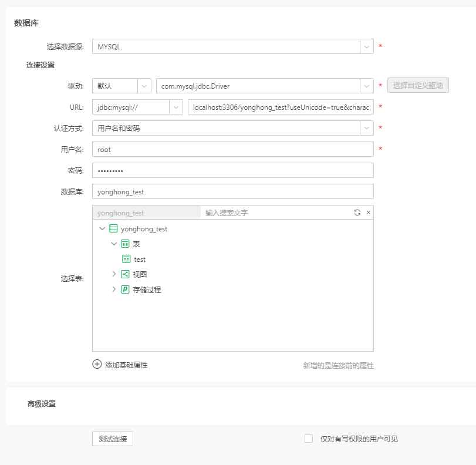Screen dimensions: 476x465
Task: Click the 表 tree row label
Action: [x=136, y=244]
